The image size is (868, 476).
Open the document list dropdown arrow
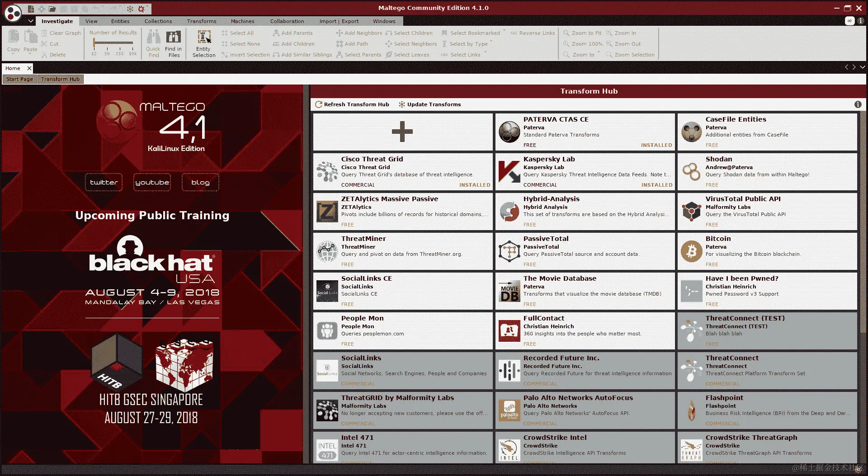[x=863, y=67]
